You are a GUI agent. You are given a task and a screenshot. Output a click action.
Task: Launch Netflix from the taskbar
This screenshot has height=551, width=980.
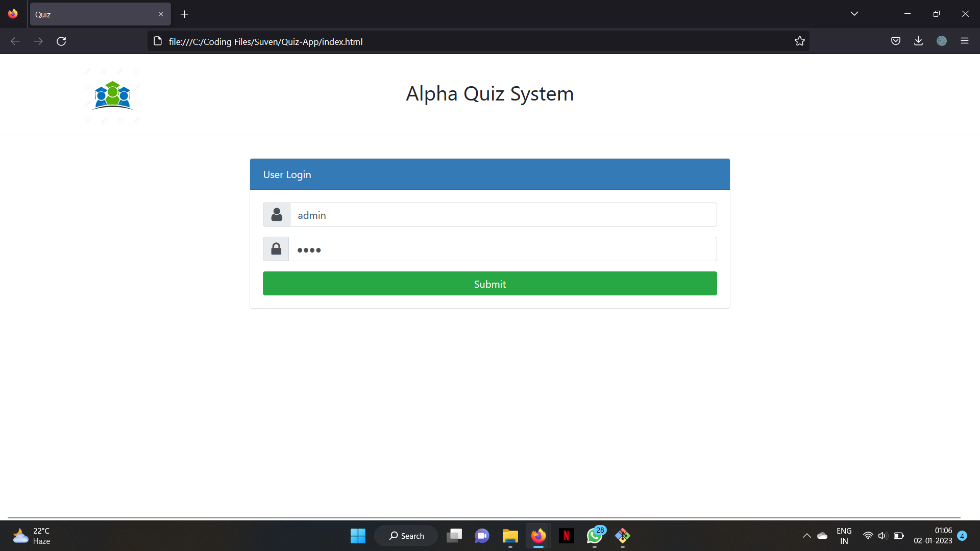pyautogui.click(x=567, y=536)
